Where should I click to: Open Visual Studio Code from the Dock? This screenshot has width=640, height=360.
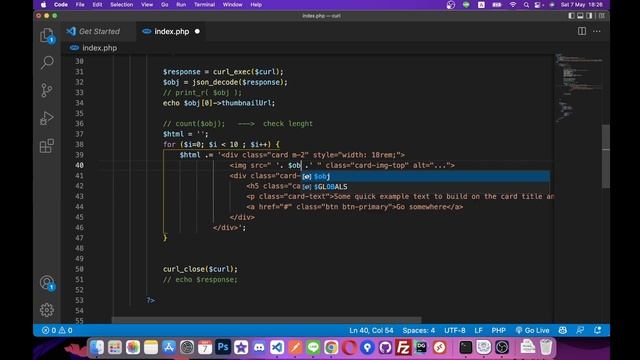pos(277,347)
